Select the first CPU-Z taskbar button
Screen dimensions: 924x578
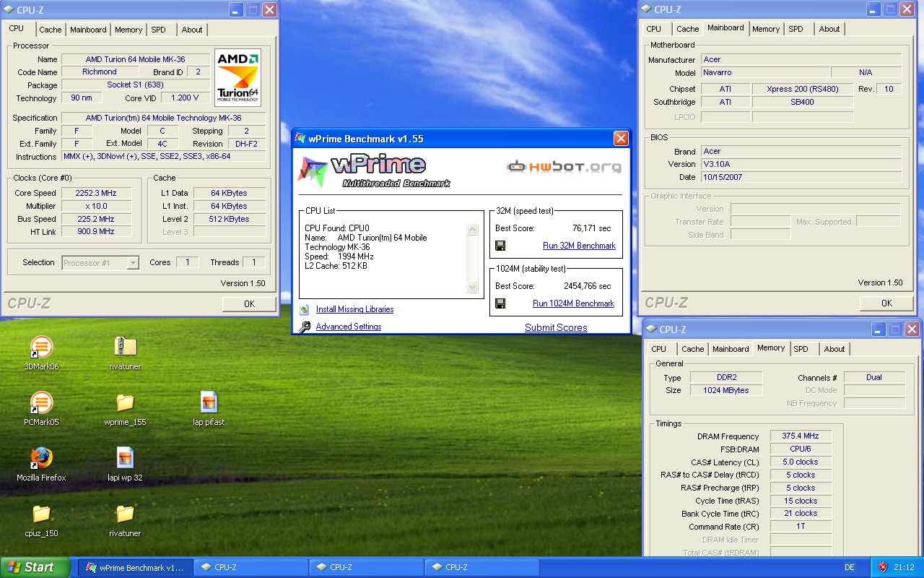click(250, 568)
